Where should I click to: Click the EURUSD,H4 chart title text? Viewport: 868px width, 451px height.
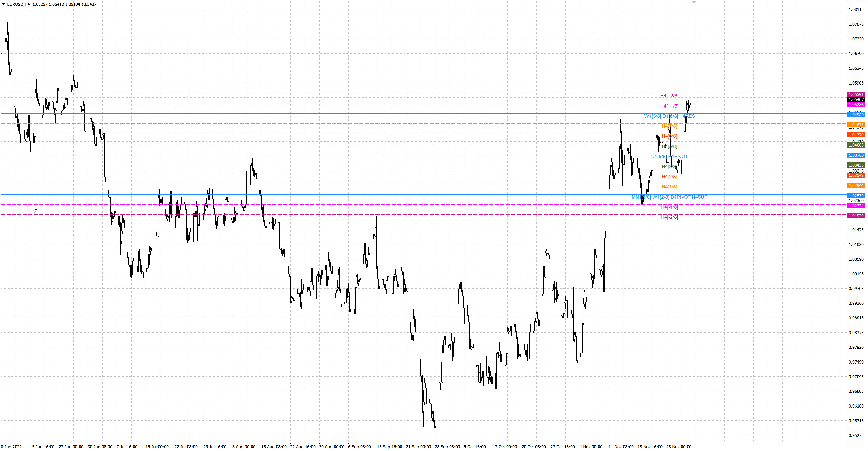tap(19, 4)
